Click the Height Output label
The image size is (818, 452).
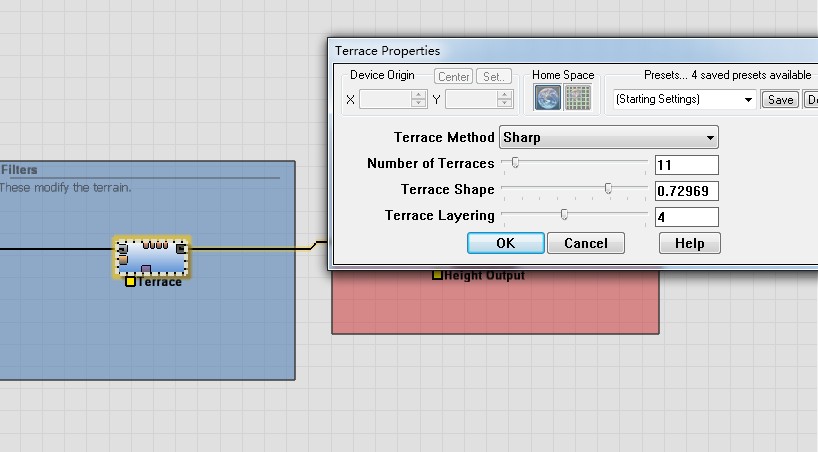pyautogui.click(x=485, y=275)
